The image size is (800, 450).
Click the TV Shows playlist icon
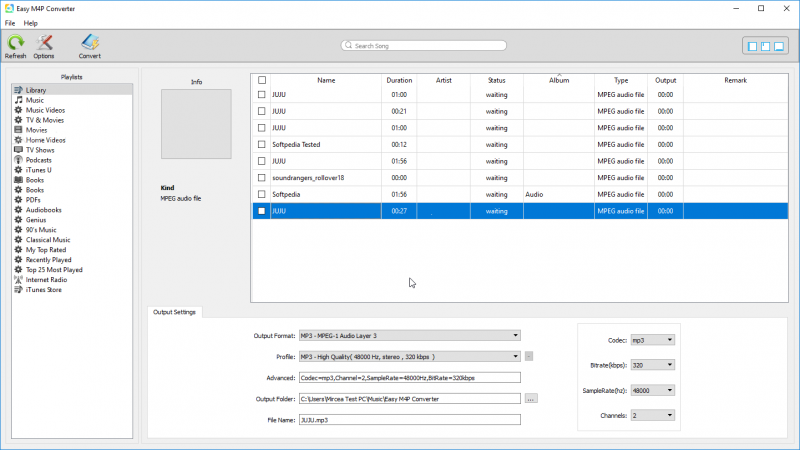(x=18, y=150)
